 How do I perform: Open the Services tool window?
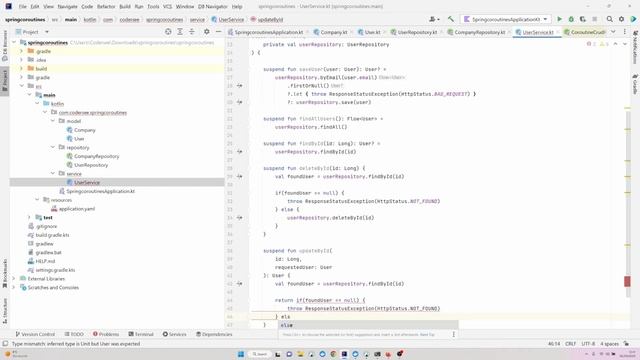tap(174, 334)
